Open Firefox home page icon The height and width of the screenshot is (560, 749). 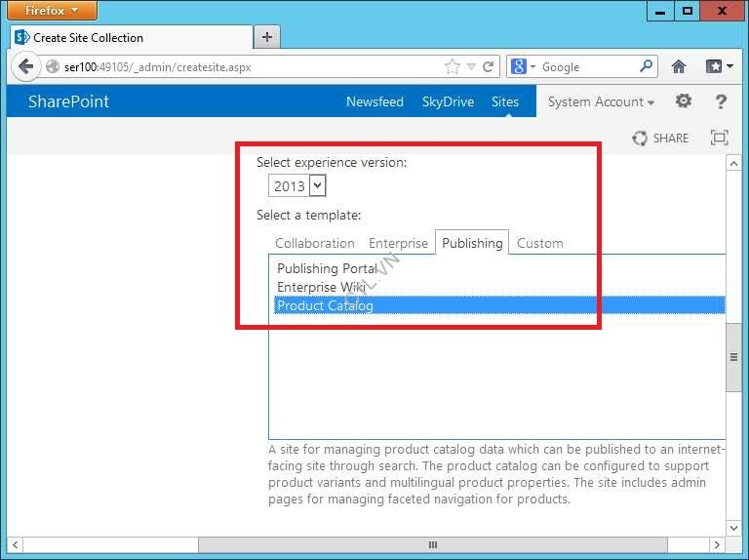click(679, 67)
